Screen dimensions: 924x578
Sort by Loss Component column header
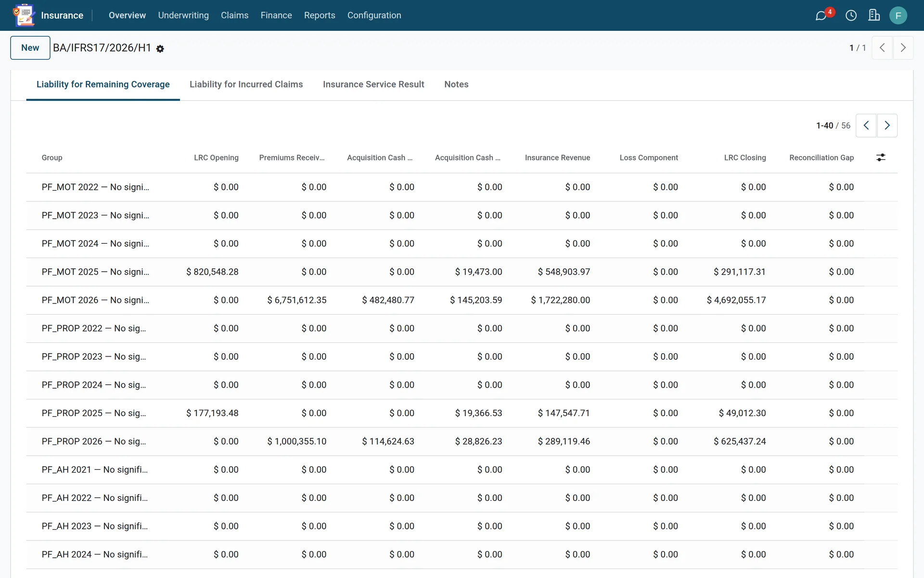click(649, 158)
